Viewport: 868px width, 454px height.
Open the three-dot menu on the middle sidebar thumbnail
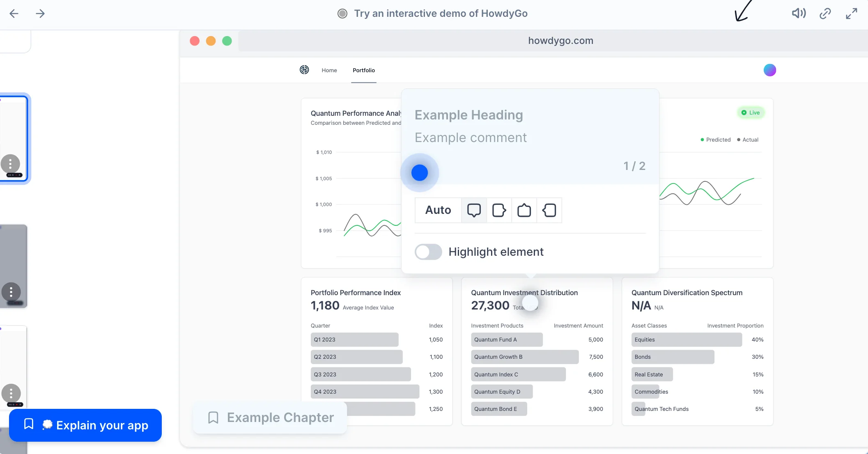click(x=11, y=292)
